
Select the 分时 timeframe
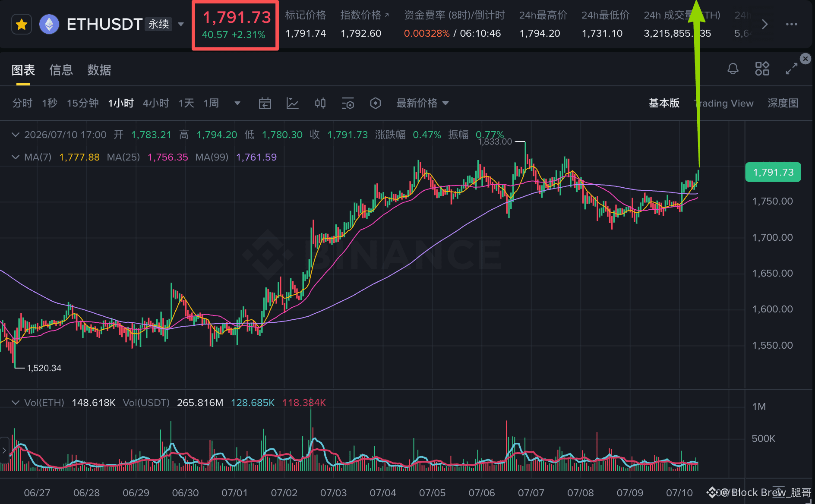22,103
